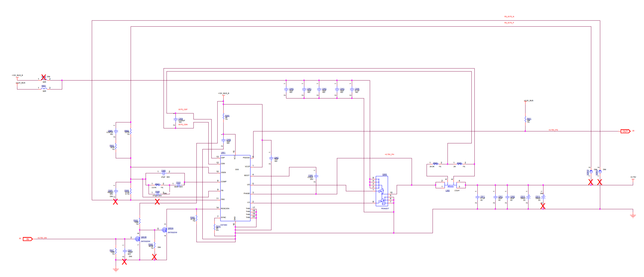Select the Q900 PE642DT MOSFET symbol
The height and width of the screenshot is (277, 644).
point(382,191)
